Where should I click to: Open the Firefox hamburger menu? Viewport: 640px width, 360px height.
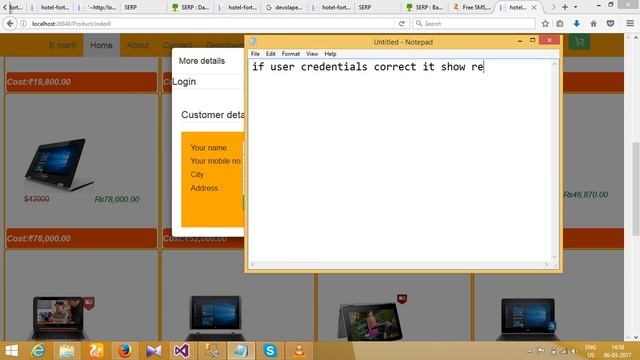pyautogui.click(x=630, y=24)
